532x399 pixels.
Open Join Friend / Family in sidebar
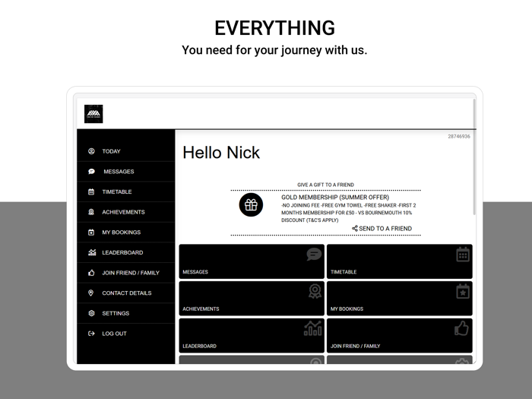point(126,273)
